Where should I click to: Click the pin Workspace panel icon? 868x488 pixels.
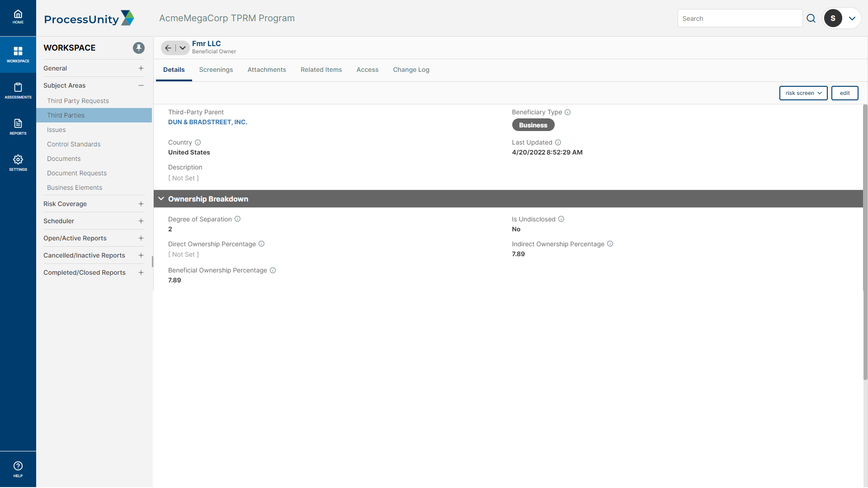pos(139,48)
